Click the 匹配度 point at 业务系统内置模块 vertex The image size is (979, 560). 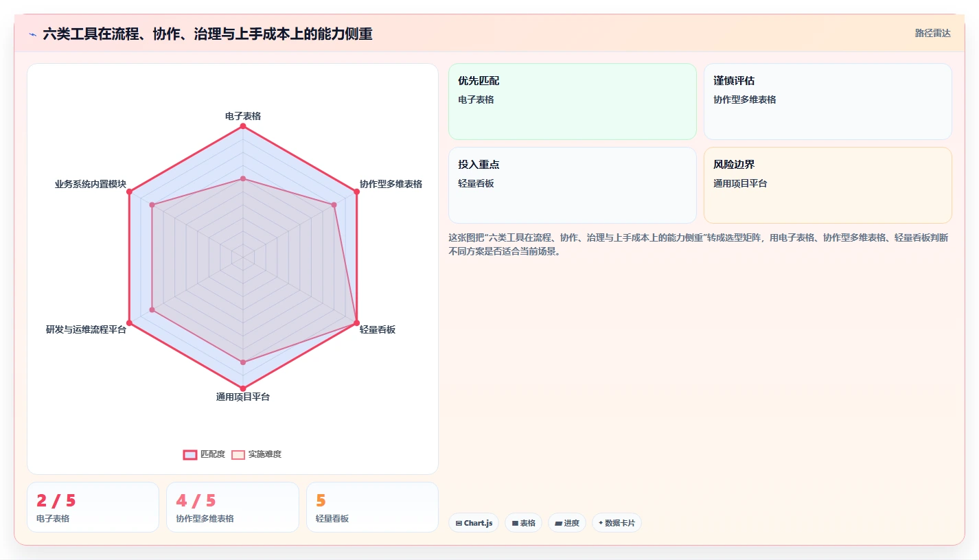coord(129,191)
